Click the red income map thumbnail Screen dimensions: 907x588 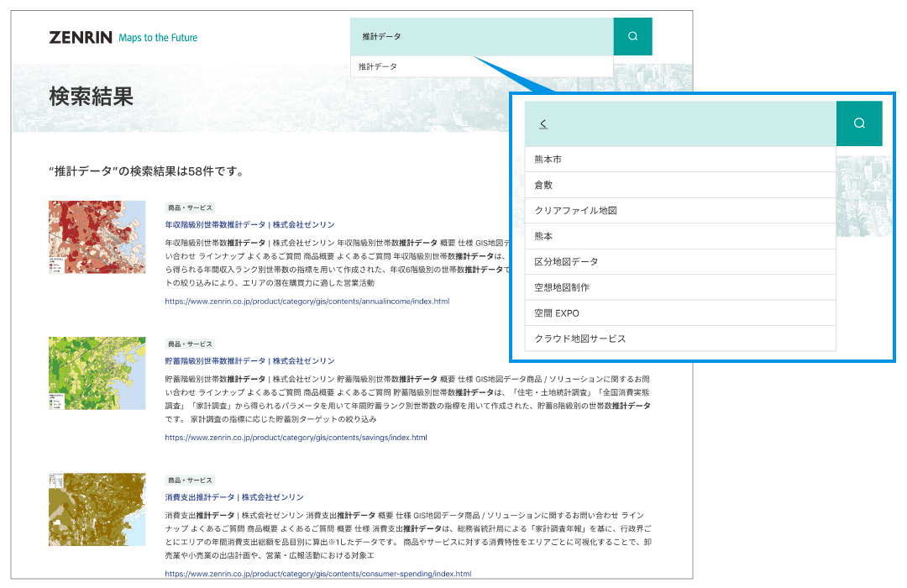click(97, 237)
